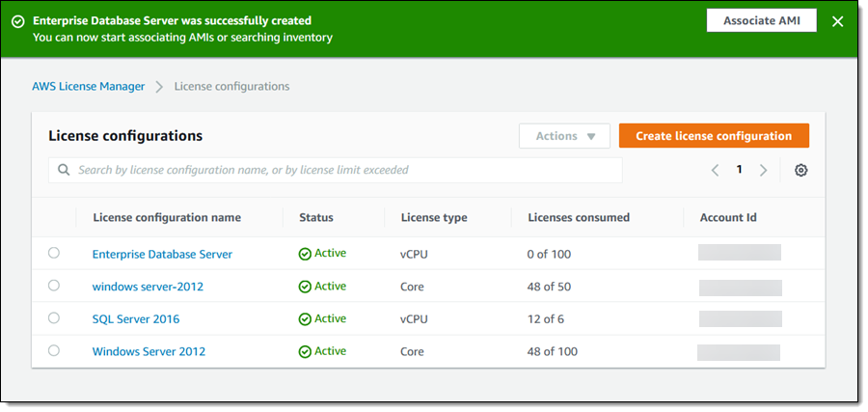
Task: Click green success checkmark in banner
Action: click(17, 21)
